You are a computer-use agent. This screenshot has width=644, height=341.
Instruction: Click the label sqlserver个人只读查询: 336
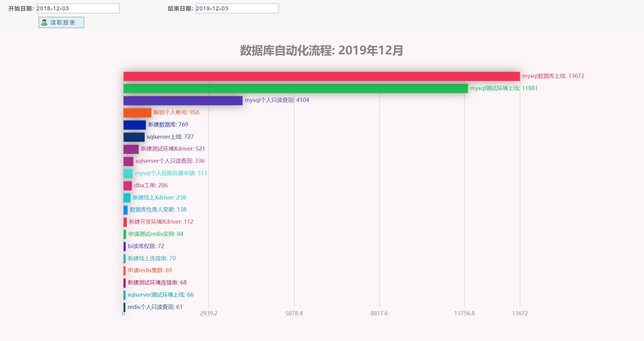(170, 161)
